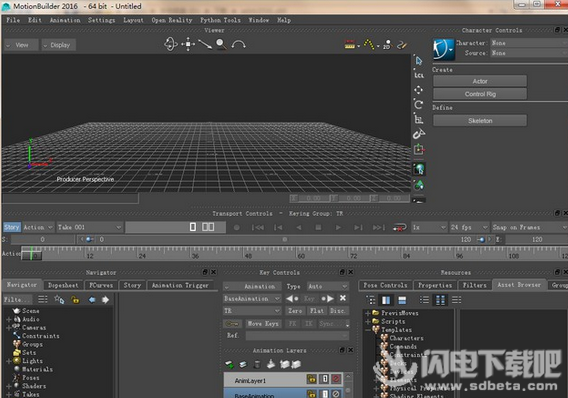Viewport: 568px width, 398px height.
Task: Toggle the solo icon on AnimLayer1
Action: 324,379
